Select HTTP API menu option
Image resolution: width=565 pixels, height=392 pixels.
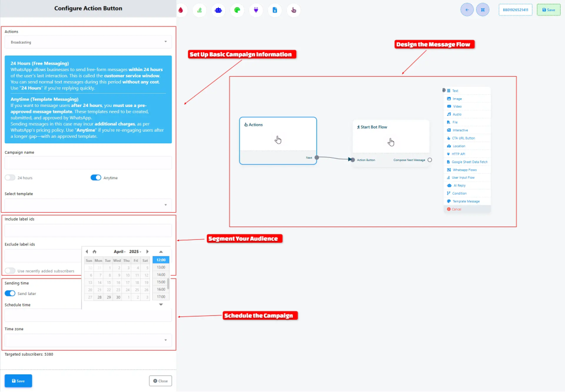click(x=467, y=154)
